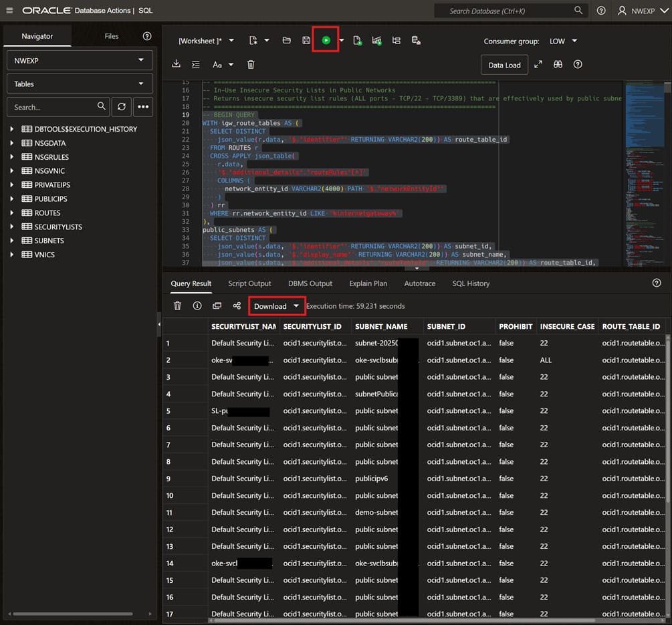Open the Explain Plan results tab
The height and width of the screenshot is (625, 672).
coord(368,283)
